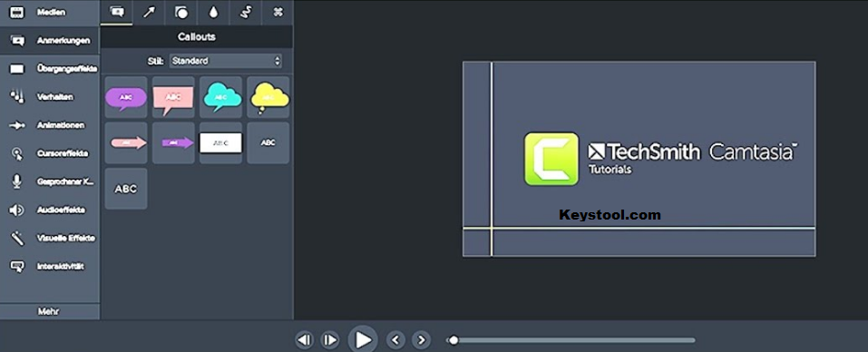Switch to the blur and highlight drop tab
The width and height of the screenshot is (868, 352).
click(x=213, y=12)
